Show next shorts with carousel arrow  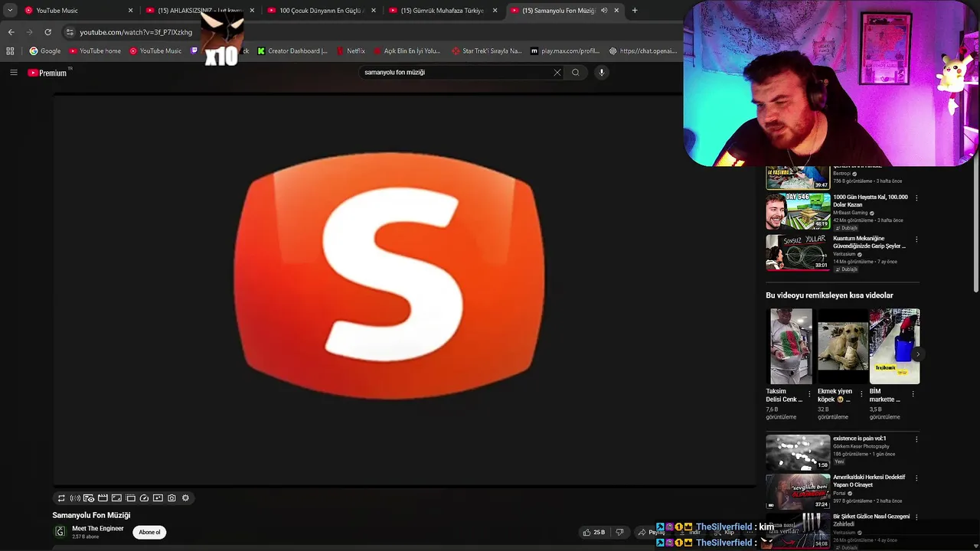click(x=917, y=354)
